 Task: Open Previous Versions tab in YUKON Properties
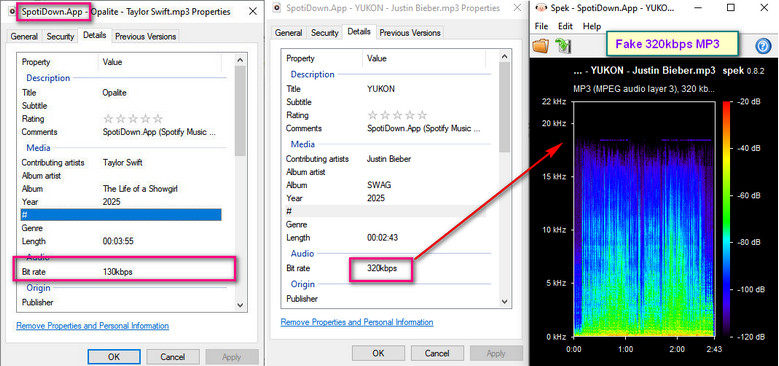point(410,33)
